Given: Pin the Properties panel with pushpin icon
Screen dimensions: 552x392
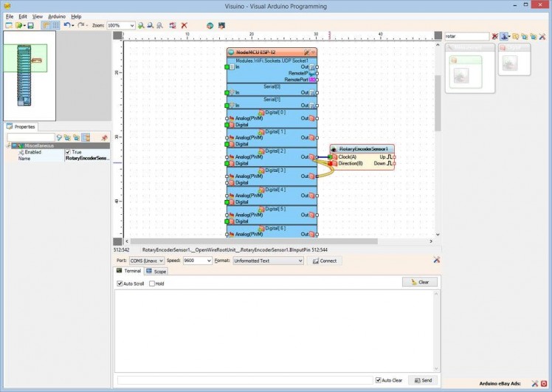Looking at the screenshot, I should (104, 137).
